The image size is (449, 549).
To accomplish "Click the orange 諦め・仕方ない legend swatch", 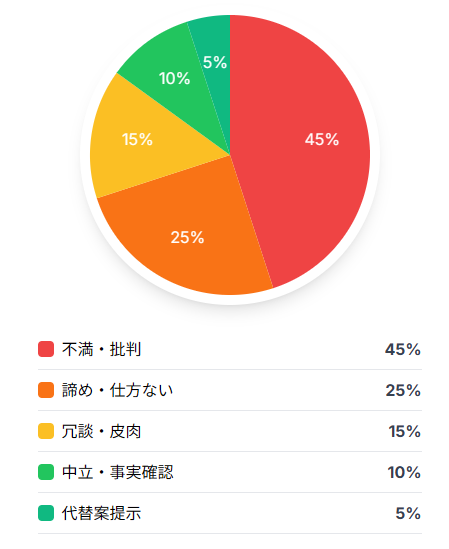I will pos(46,390).
